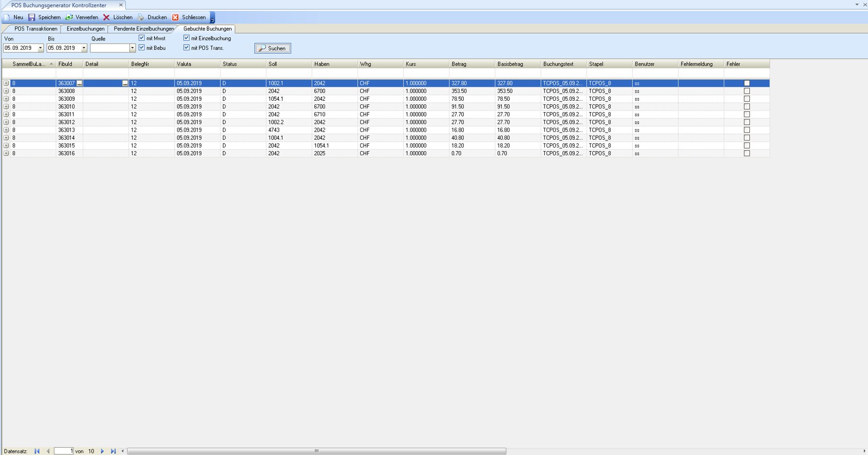This screenshot has height=455, width=868.
Task: Click the Schliessen close icon in toolbar
Action: click(175, 17)
